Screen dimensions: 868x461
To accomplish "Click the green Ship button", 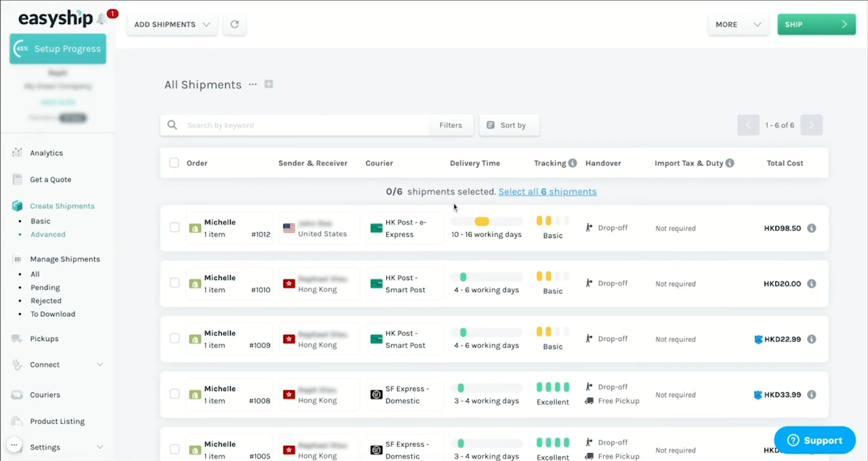I will click(817, 24).
